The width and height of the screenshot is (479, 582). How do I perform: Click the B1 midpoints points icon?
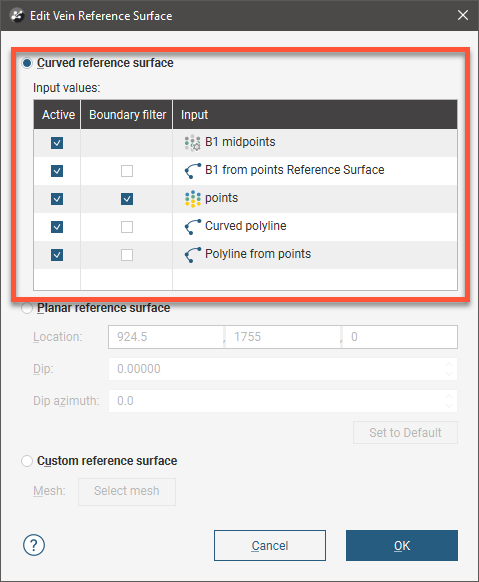coord(193,143)
